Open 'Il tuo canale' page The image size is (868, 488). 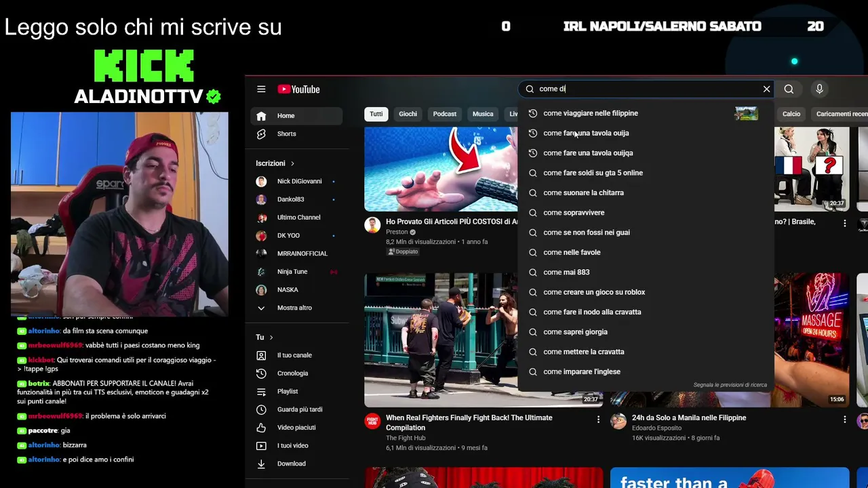tap(297, 355)
